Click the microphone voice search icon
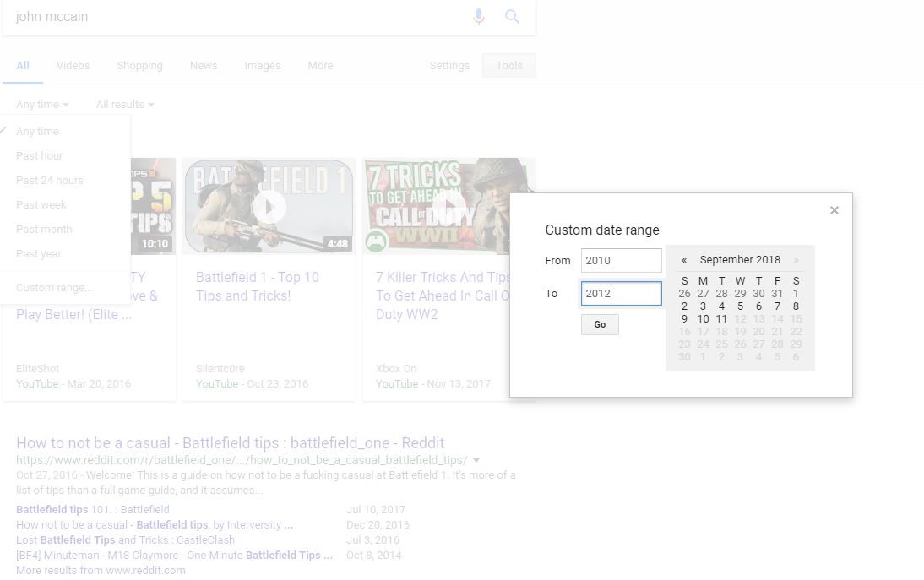This screenshot has width=924, height=580. point(479,17)
